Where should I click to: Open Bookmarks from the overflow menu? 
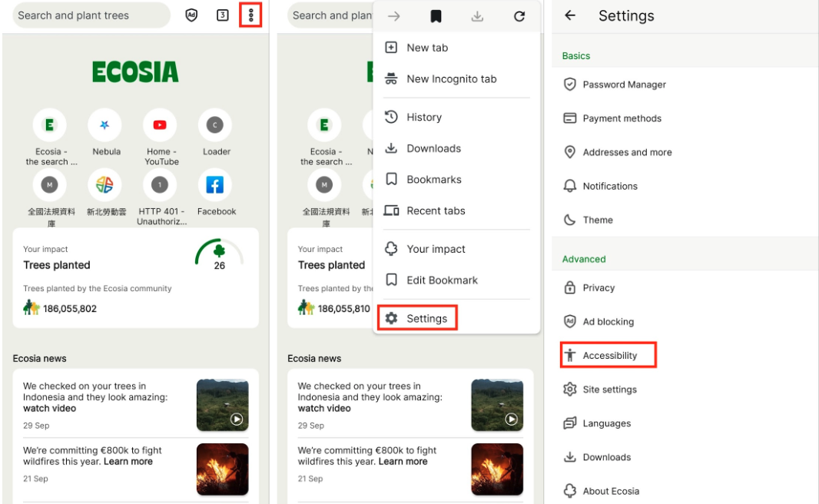click(x=456, y=180)
